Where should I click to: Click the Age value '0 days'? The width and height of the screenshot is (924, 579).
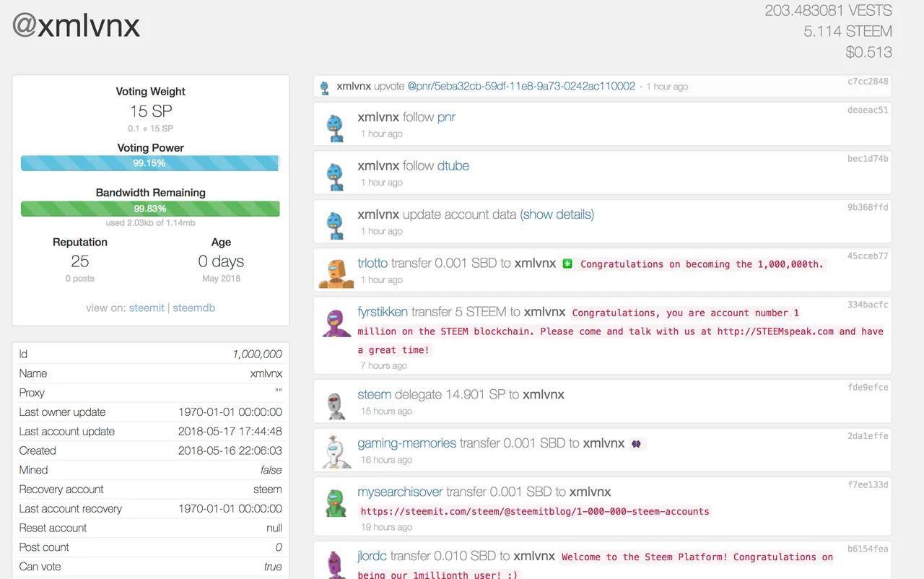(x=221, y=261)
